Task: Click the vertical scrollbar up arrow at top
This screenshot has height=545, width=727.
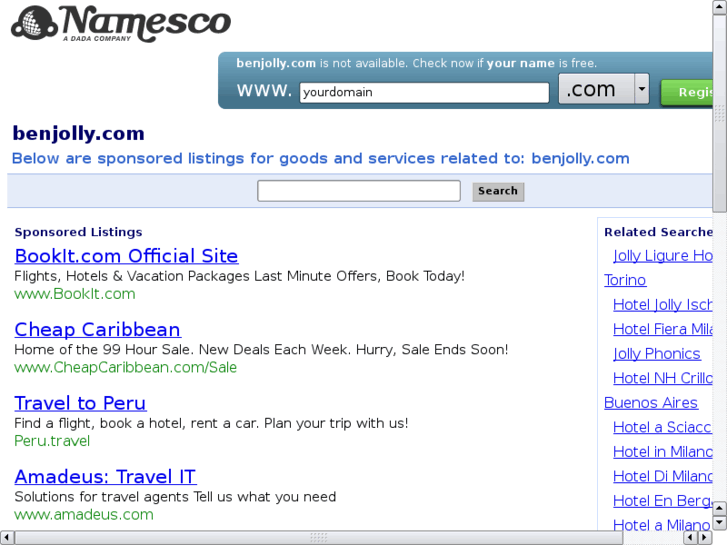Action: click(720, 7)
